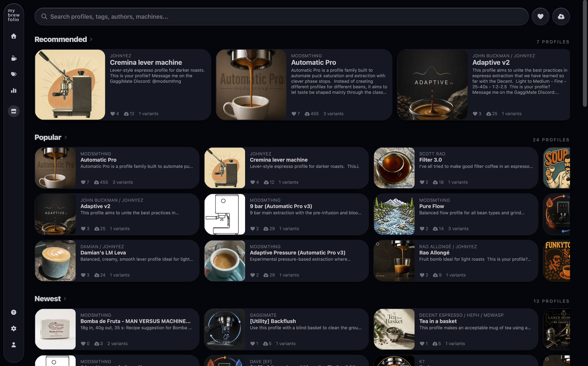Click the page vertical scrollbar
588x366 pixels.
[585, 53]
